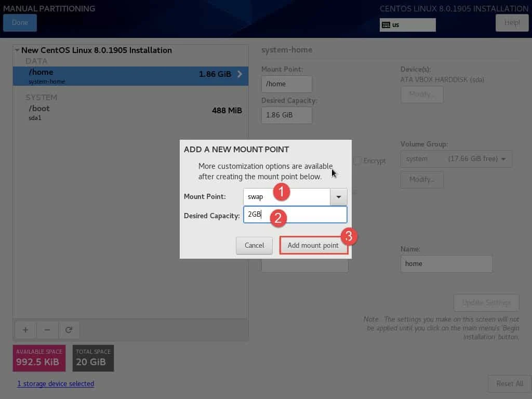This screenshot has width=532, height=399.
Task: Click the Help! button
Action: click(511, 23)
